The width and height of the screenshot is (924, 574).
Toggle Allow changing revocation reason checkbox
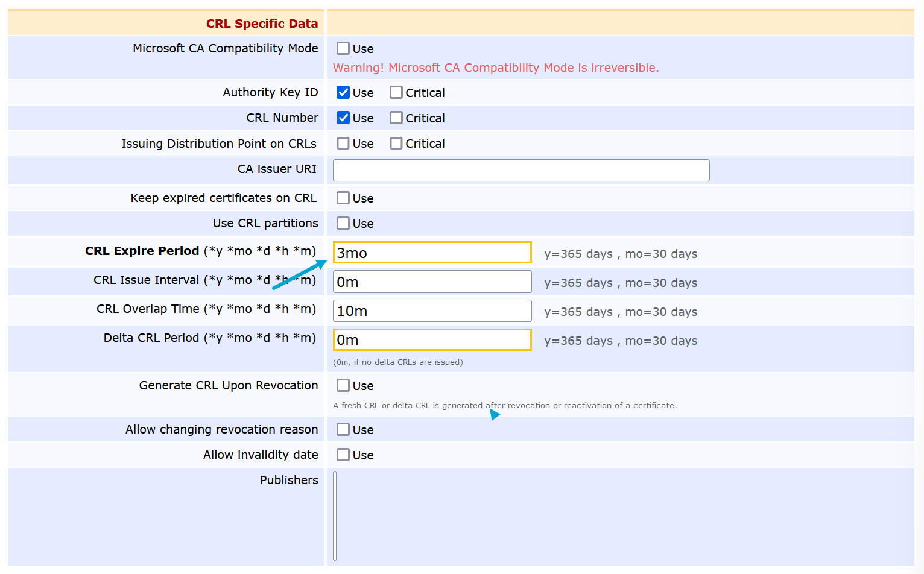pos(343,429)
